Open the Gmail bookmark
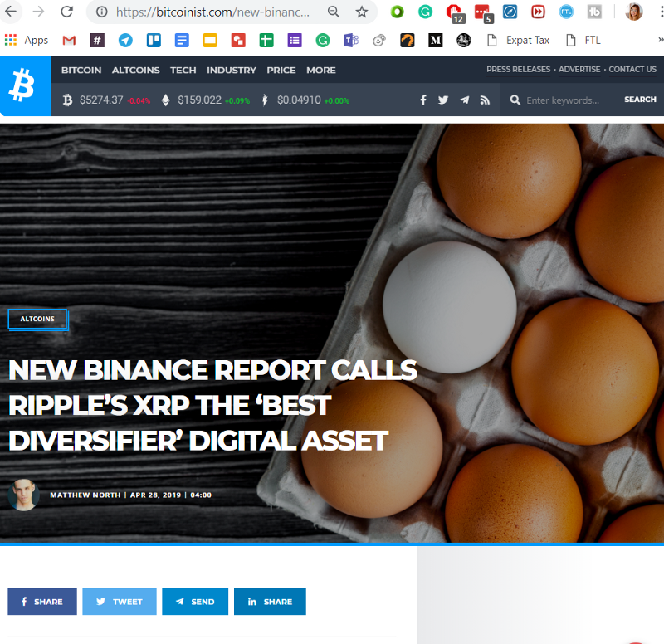664x644 pixels. point(69,41)
